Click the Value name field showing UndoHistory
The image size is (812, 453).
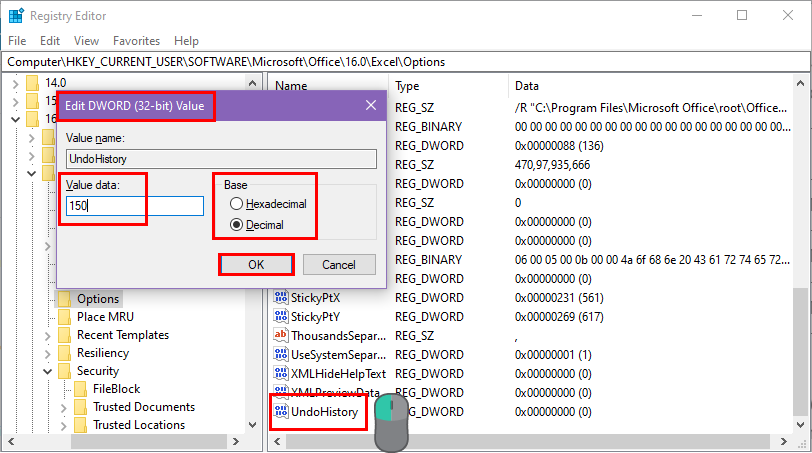click(x=221, y=159)
